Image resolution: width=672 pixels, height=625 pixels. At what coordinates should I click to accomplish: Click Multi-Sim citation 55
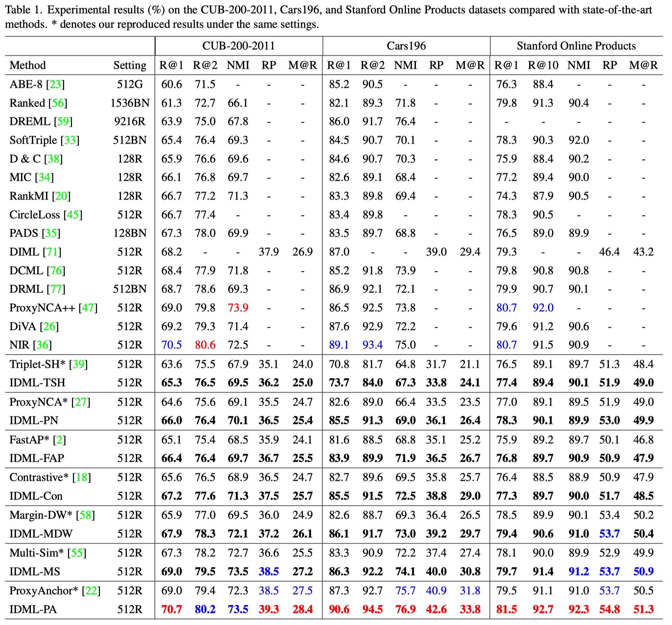pyautogui.click(x=77, y=553)
